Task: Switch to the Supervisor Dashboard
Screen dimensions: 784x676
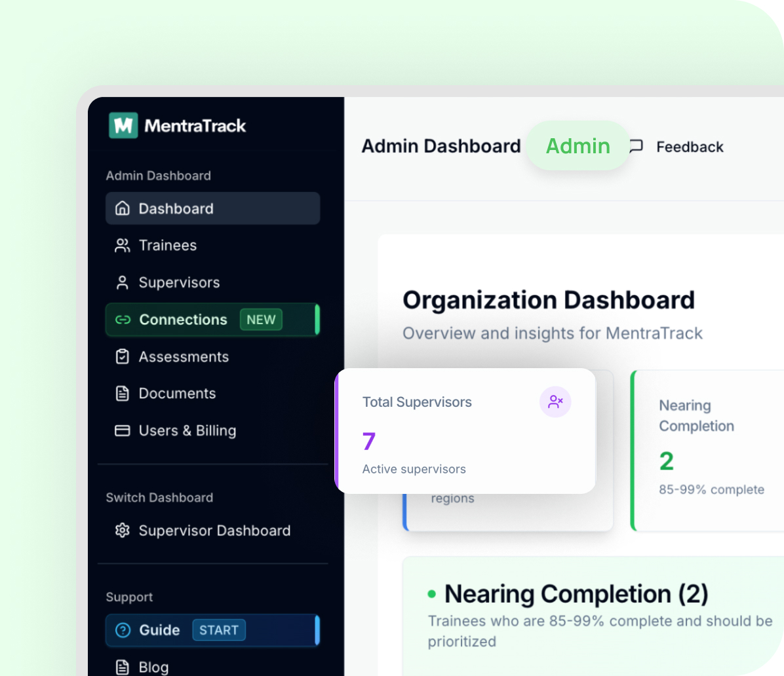Action: tap(214, 531)
